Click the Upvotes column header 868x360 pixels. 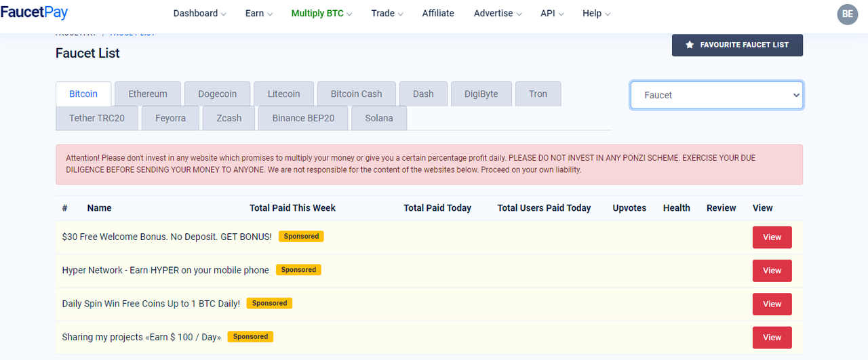click(x=629, y=208)
